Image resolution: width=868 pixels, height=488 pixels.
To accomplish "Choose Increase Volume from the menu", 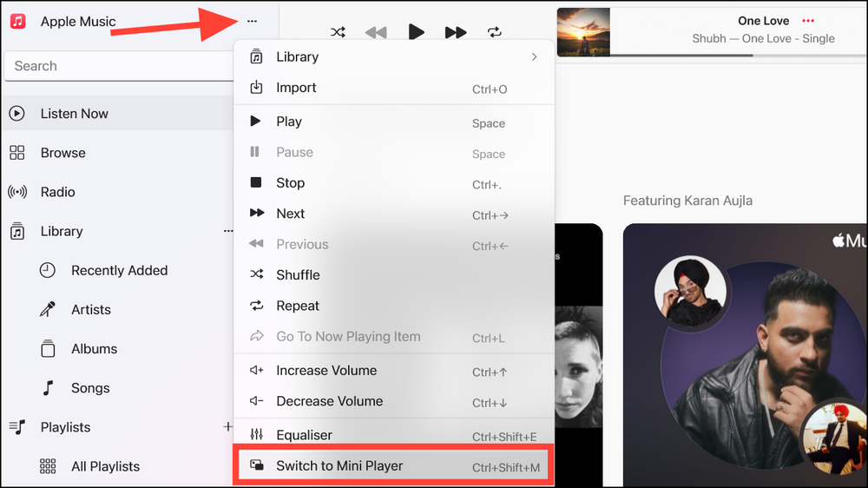I will click(x=393, y=371).
